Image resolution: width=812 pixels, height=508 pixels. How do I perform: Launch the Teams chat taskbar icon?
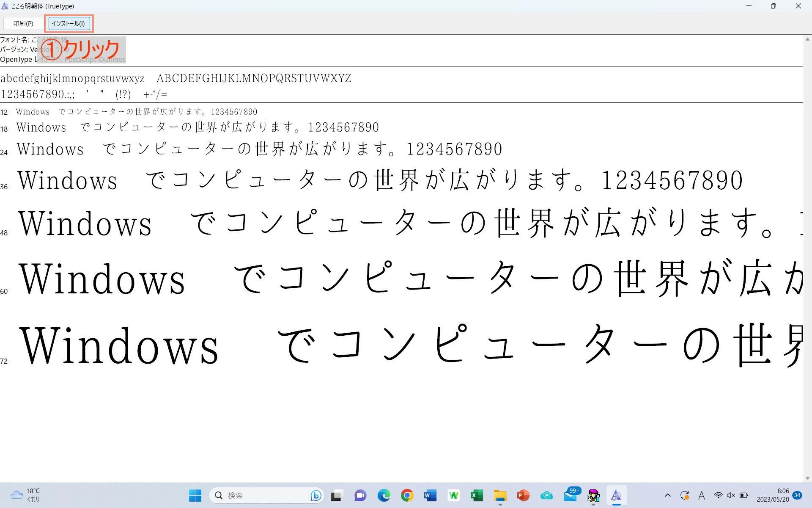point(360,495)
